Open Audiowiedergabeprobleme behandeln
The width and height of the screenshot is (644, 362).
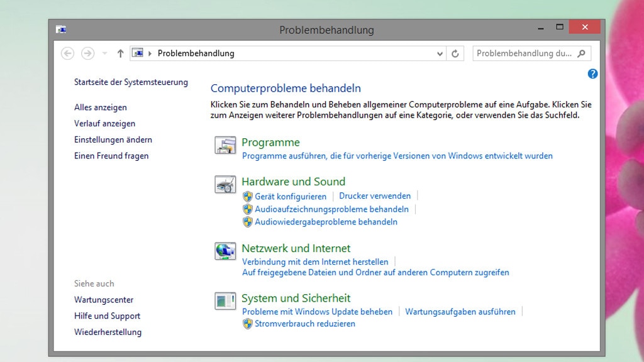pos(326,222)
